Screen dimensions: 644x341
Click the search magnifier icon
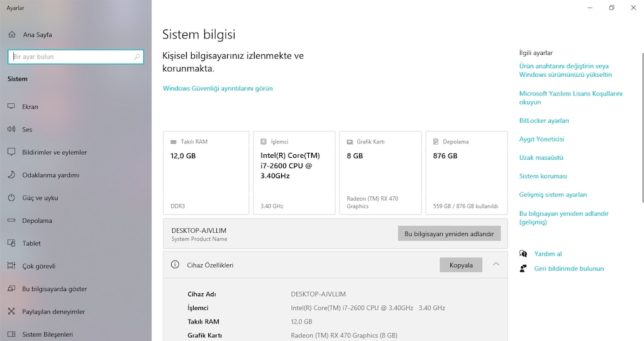point(136,57)
